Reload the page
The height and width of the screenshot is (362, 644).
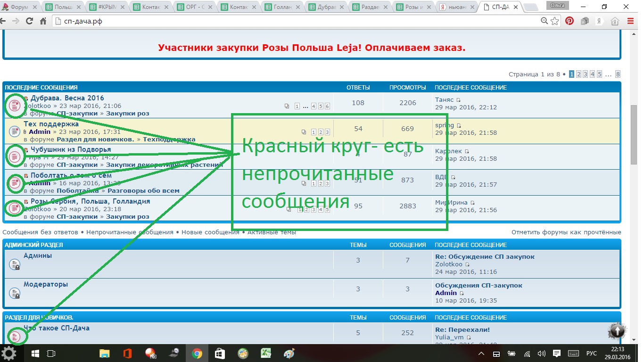[x=29, y=21]
